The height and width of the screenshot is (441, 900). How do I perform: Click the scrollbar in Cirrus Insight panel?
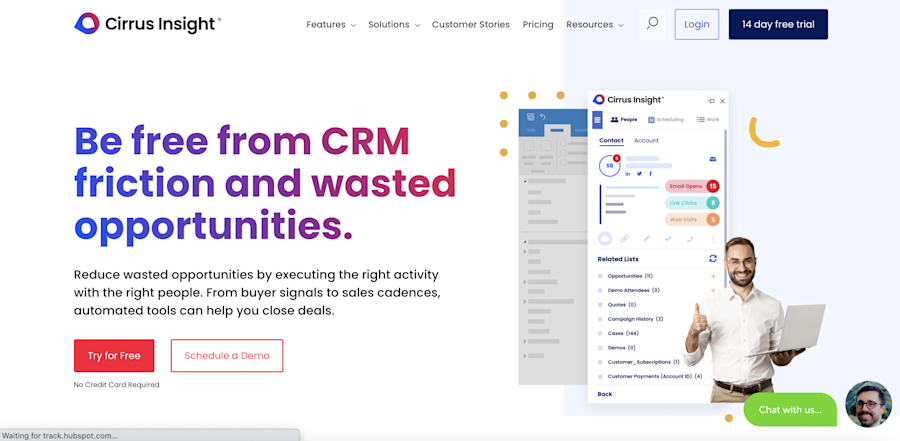pos(725,207)
